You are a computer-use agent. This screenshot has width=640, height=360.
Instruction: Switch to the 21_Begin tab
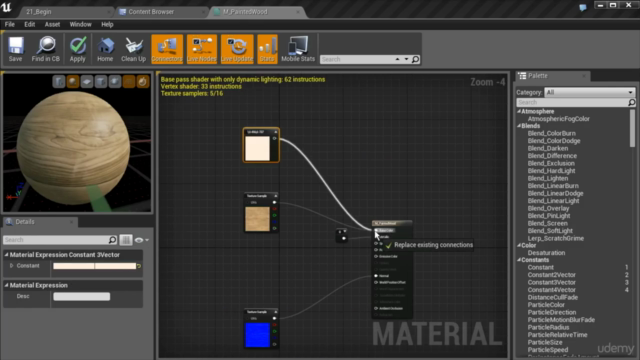click(65, 12)
